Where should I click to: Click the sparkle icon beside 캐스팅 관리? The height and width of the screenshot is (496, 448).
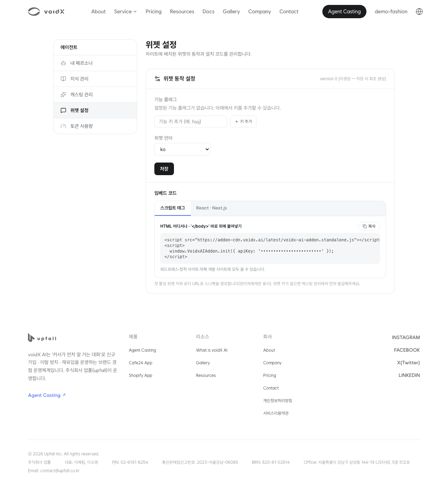[x=63, y=95]
